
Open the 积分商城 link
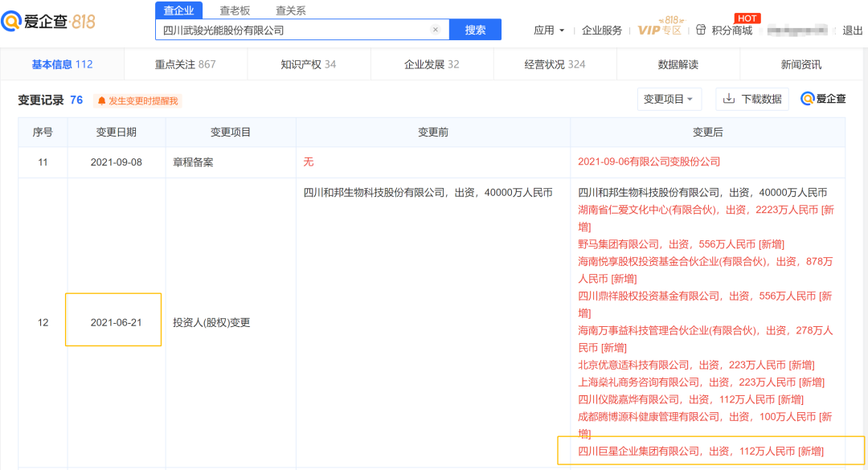click(x=732, y=31)
